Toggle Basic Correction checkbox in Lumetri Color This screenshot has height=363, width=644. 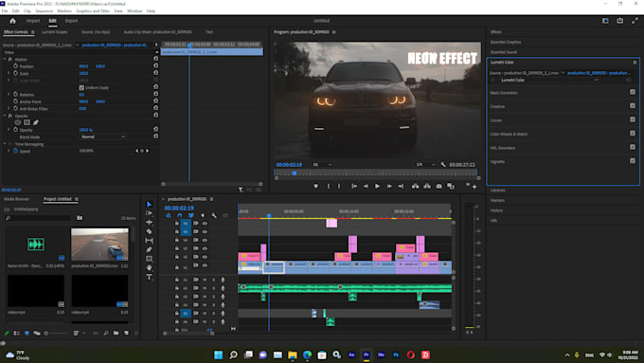pos(633,92)
